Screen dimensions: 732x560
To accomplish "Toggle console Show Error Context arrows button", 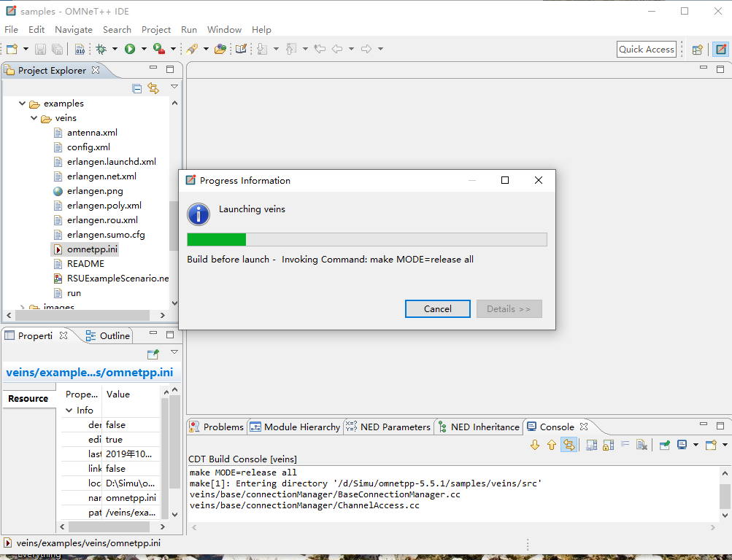I will pyautogui.click(x=569, y=445).
